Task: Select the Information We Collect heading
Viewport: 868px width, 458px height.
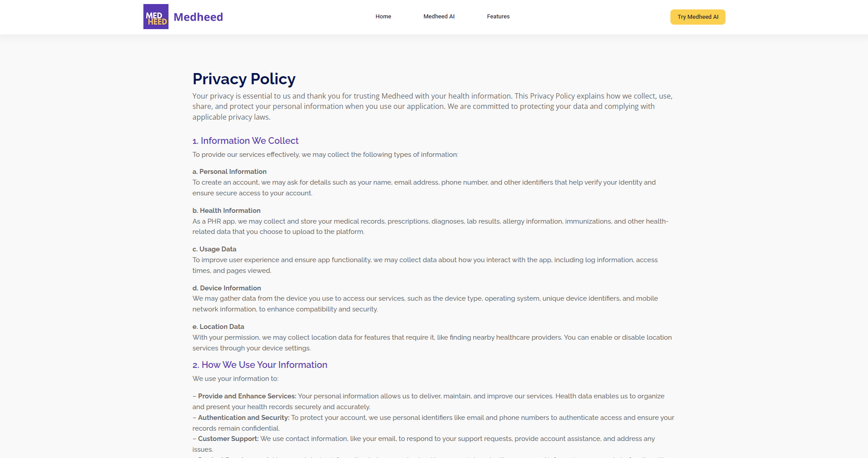Action: 246,141
